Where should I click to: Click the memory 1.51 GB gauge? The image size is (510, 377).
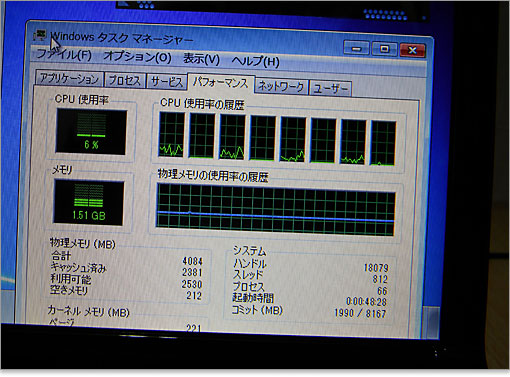point(89,202)
